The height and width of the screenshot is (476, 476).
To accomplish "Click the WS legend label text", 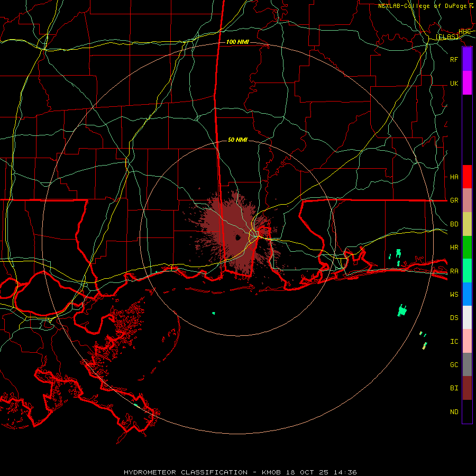I will [x=454, y=295].
